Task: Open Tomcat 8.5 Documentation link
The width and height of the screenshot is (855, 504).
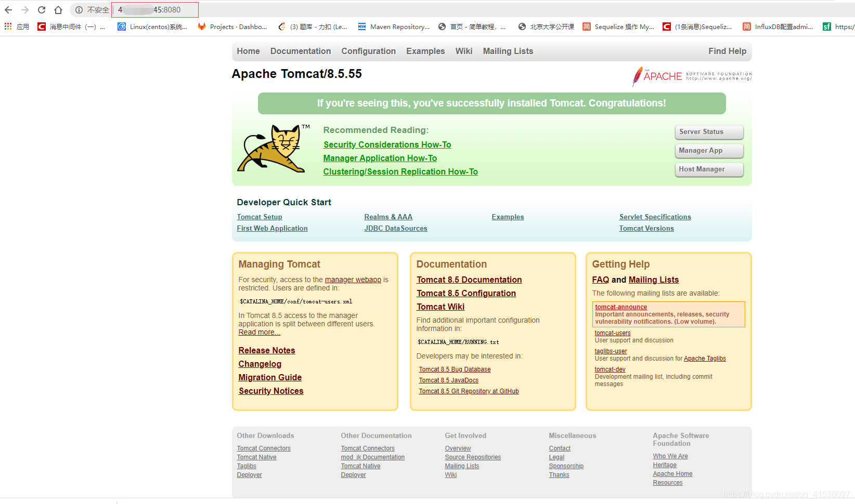Action: [469, 280]
